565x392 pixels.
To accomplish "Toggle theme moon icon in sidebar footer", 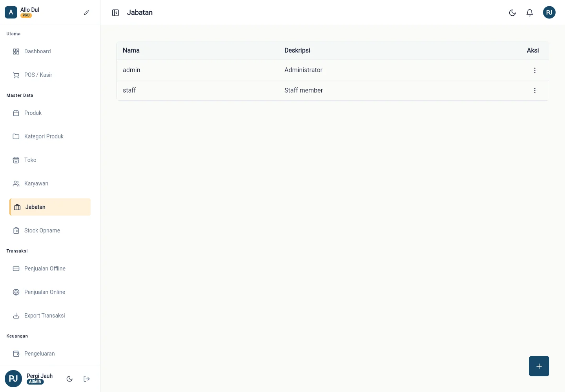I will tap(69, 379).
